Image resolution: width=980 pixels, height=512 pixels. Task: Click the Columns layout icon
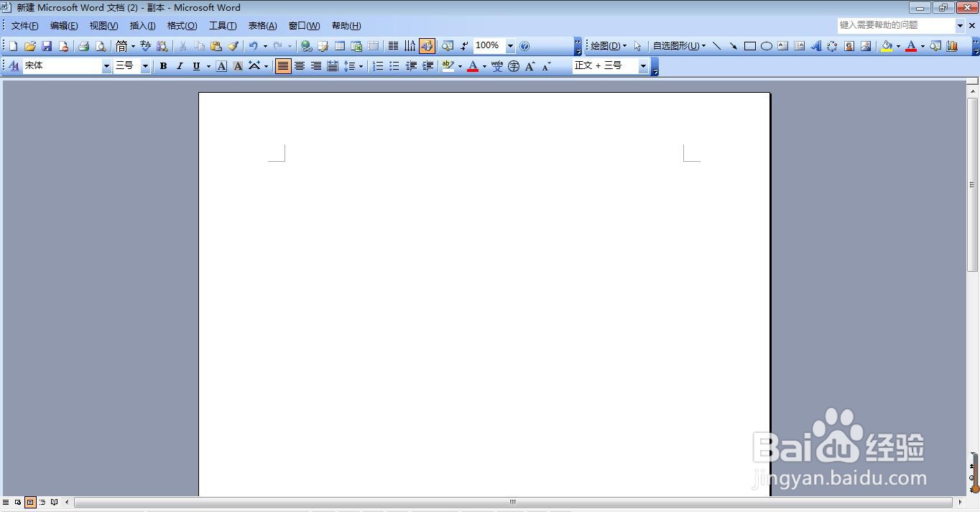click(x=394, y=46)
